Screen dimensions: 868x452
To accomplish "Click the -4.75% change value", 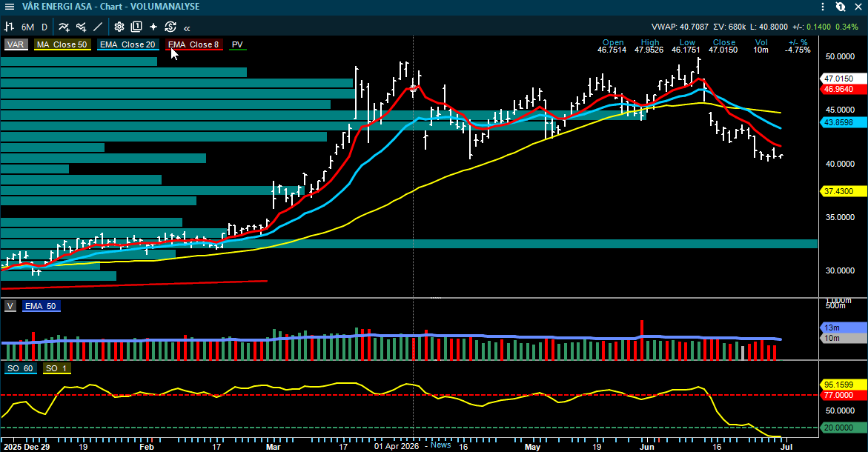I will 798,50.
